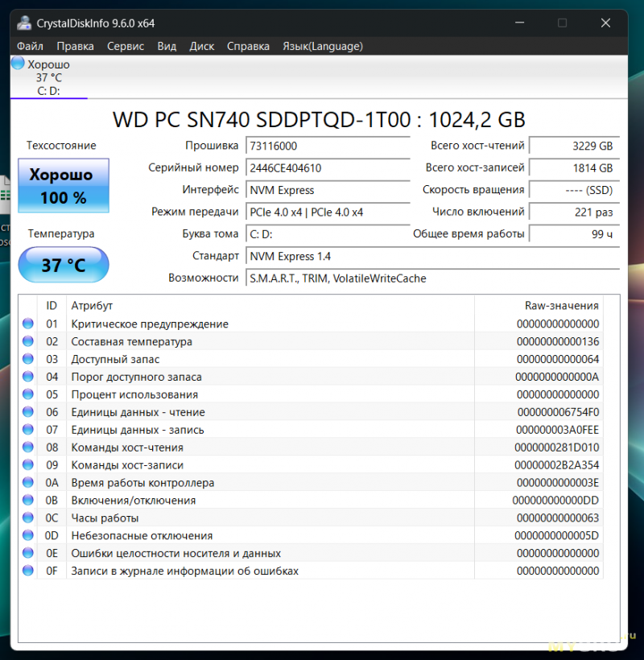Viewport: 644px width, 660px height.
Task: Click raw value '00000003A0FEE'
Action: tap(558, 430)
